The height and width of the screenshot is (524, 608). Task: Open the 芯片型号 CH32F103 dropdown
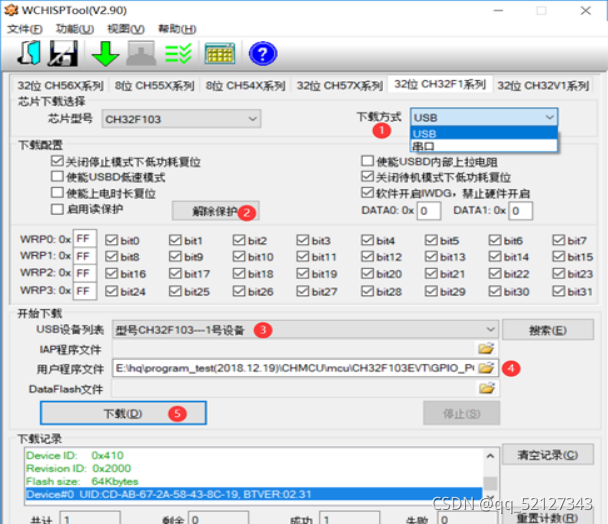click(181, 119)
